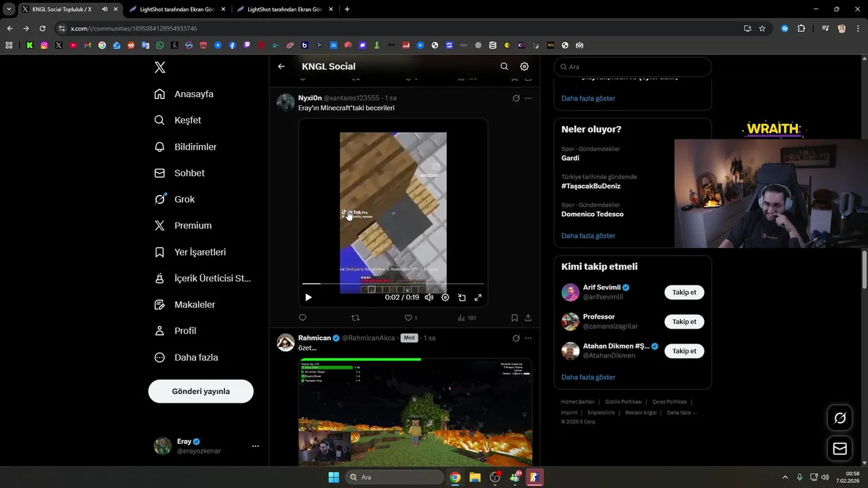Follow Professor with Takip et
Viewport: 868px width, 488px height.
pyautogui.click(x=684, y=321)
